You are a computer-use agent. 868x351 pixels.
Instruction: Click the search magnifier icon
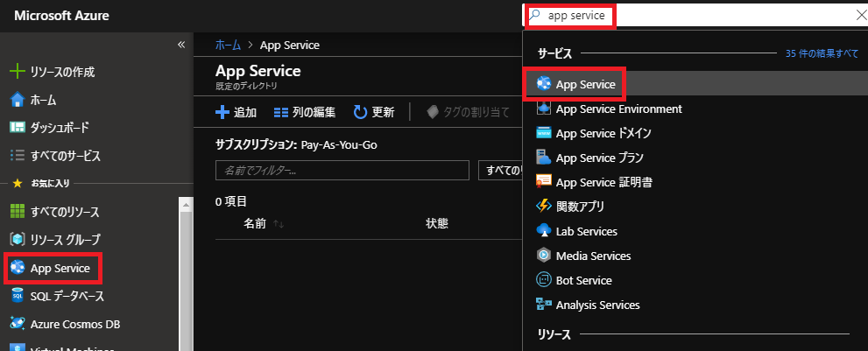coord(534,16)
